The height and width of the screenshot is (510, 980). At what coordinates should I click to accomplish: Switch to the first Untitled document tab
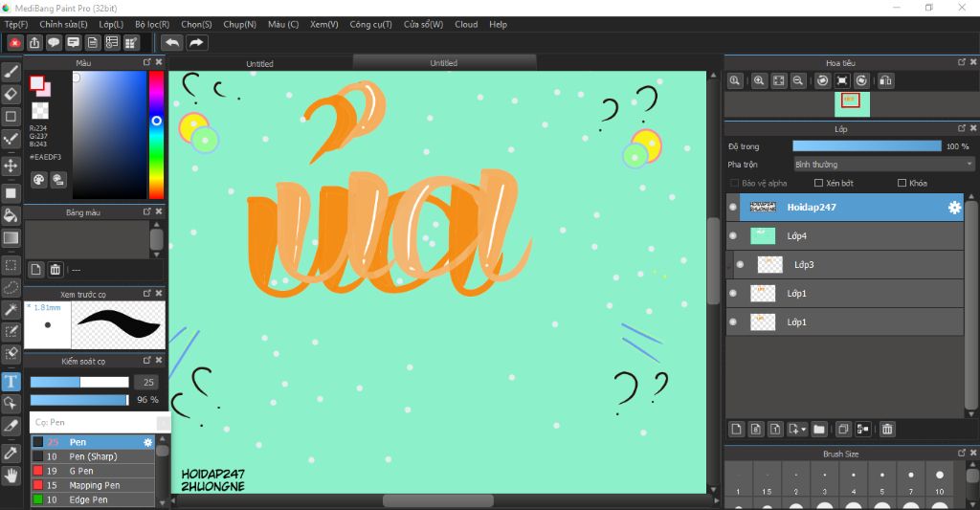(x=259, y=63)
